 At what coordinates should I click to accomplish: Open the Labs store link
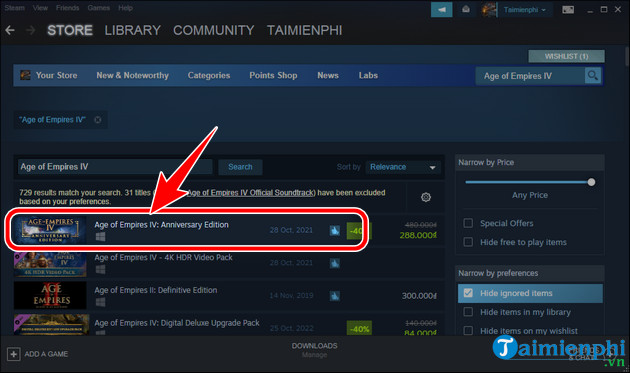[368, 76]
